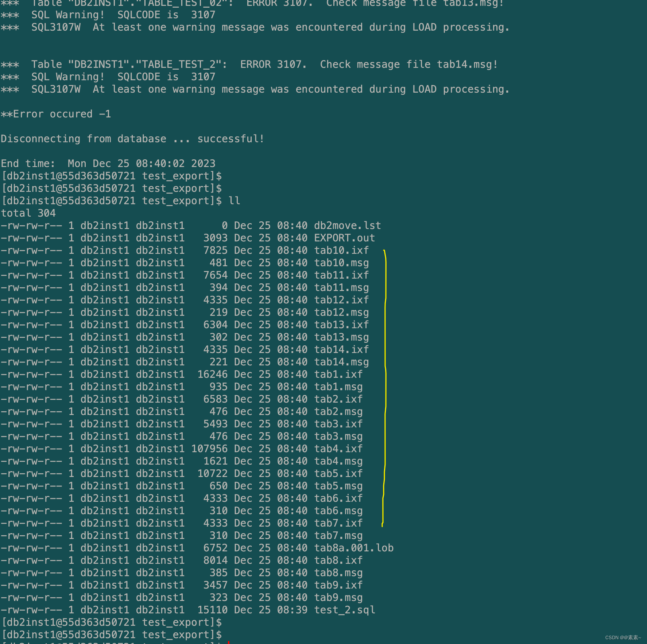Select the tab3.msg file name
Image resolution: width=647 pixels, height=644 pixels.
(338, 437)
